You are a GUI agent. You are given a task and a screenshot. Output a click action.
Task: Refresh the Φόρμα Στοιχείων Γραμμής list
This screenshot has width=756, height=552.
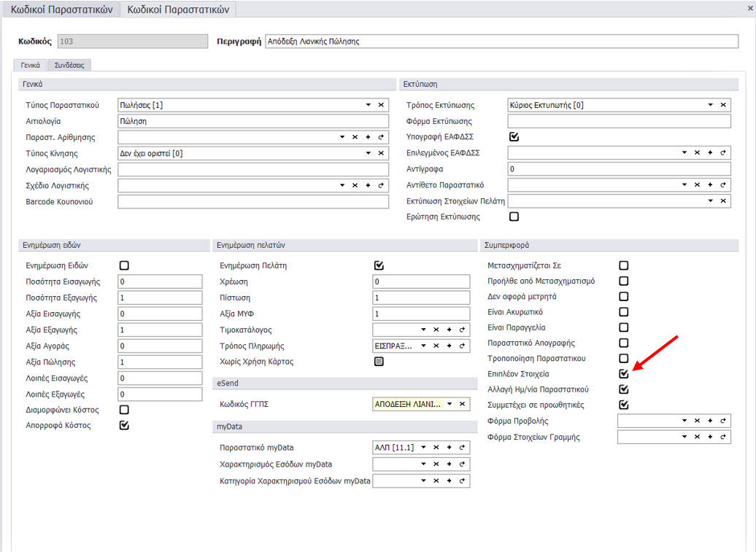point(723,437)
